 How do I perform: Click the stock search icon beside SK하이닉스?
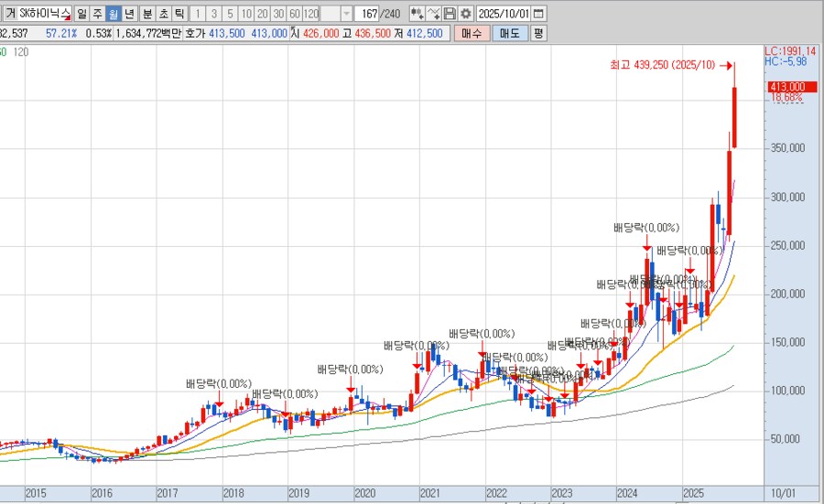pyautogui.click(x=67, y=15)
